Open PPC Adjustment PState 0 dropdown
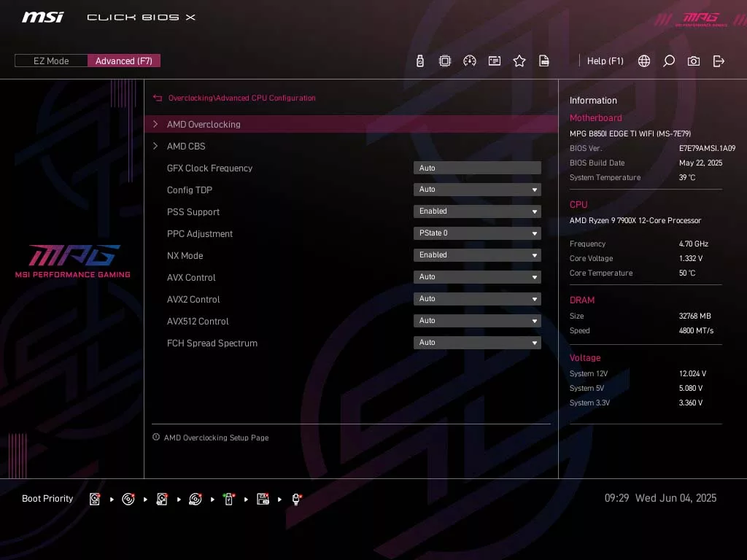Viewport: 747px width, 560px height. pyautogui.click(x=477, y=233)
